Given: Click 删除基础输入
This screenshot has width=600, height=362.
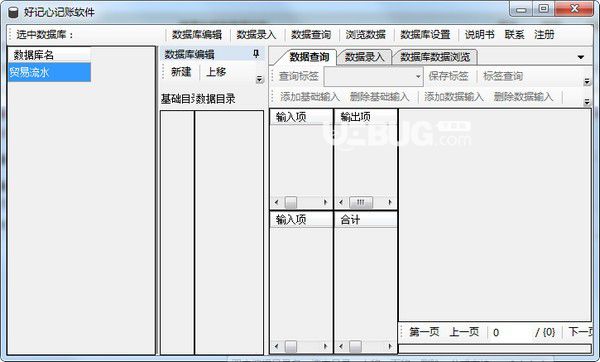Looking at the screenshot, I should pyautogui.click(x=380, y=97).
